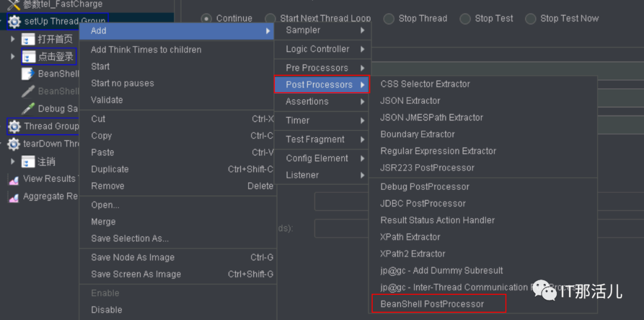Open the Listener submenu
644x320 pixels.
tap(322, 175)
